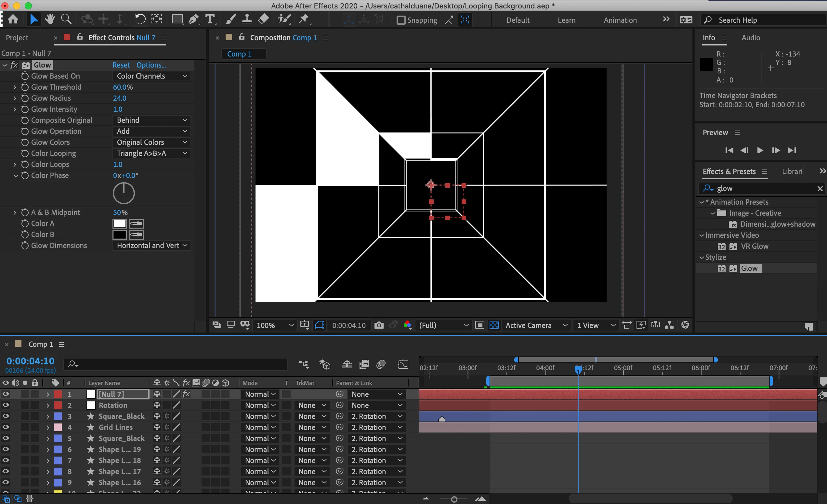Enable the Snapping checkbox
The image size is (827, 504).
coord(401,20)
